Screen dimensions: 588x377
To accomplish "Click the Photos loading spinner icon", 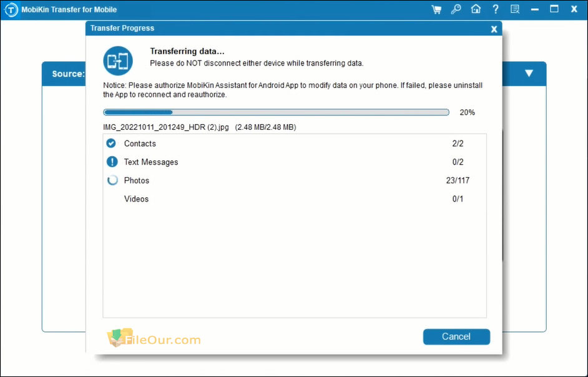I will pyautogui.click(x=112, y=180).
